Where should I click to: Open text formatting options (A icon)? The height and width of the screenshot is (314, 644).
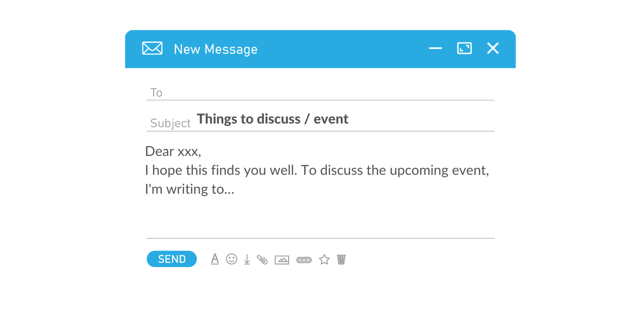[215, 260]
